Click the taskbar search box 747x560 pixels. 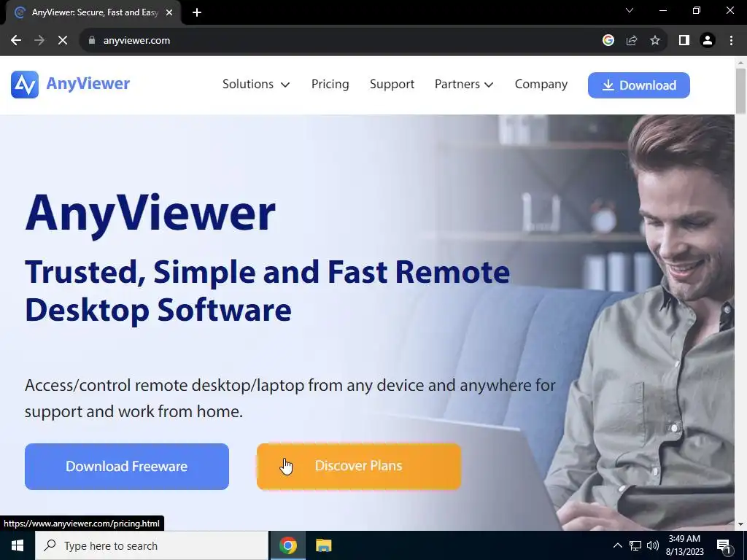pos(152,545)
